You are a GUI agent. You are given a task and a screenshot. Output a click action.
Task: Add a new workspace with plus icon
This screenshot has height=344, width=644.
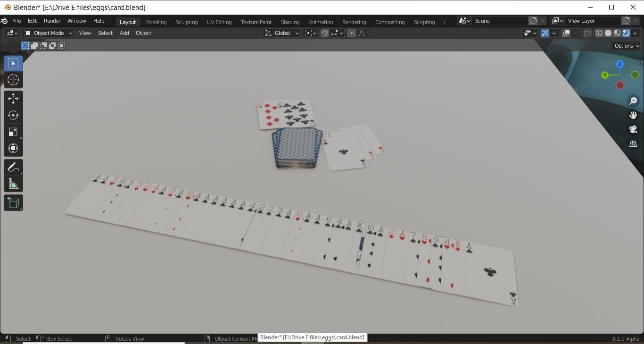(x=444, y=22)
